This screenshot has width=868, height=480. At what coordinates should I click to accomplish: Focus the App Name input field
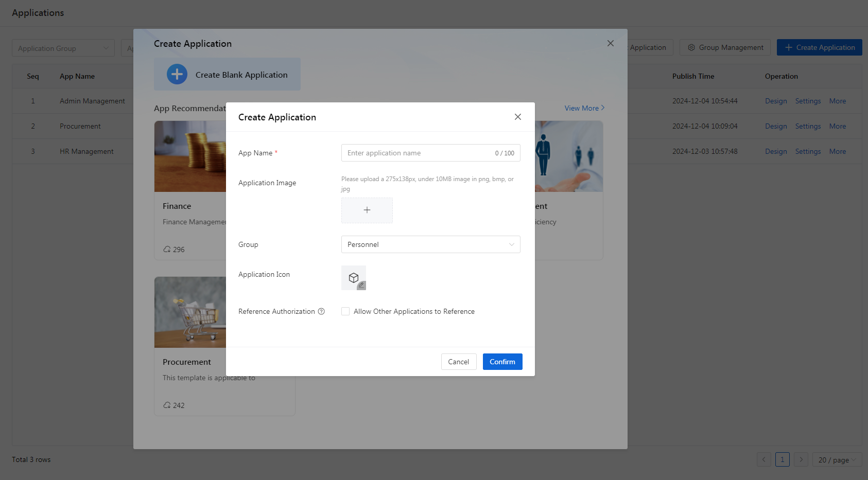tap(417, 153)
